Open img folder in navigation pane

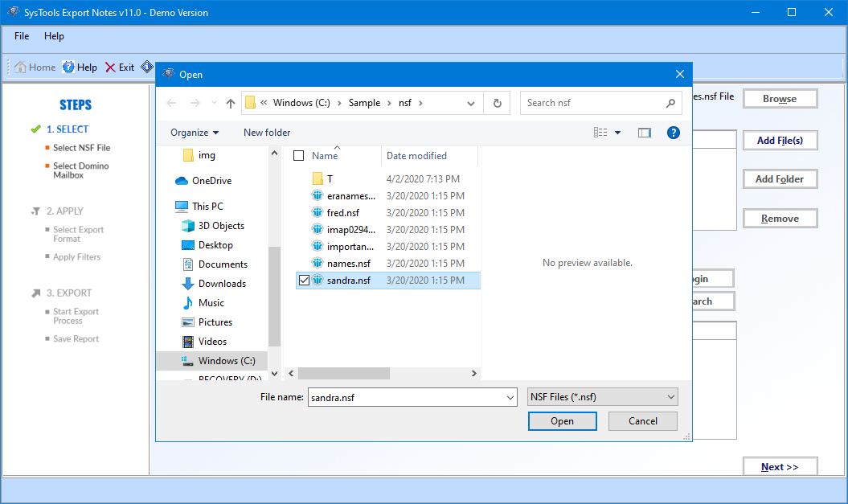199,155
